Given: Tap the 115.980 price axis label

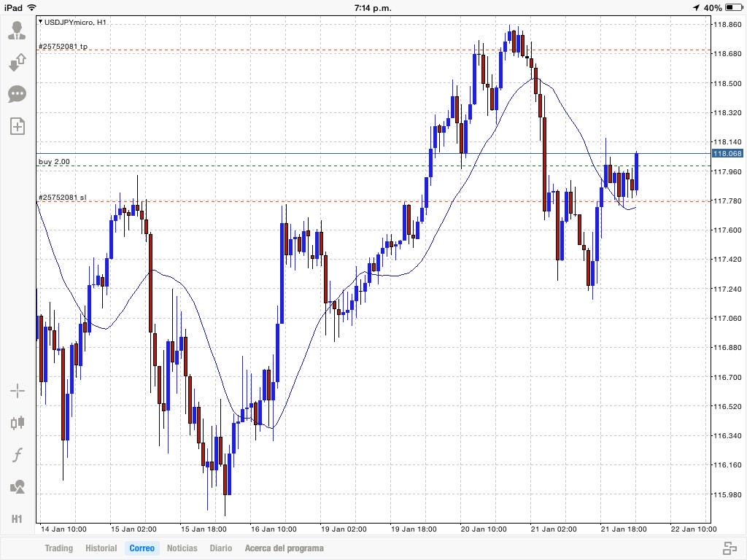Looking at the screenshot, I should point(727,494).
